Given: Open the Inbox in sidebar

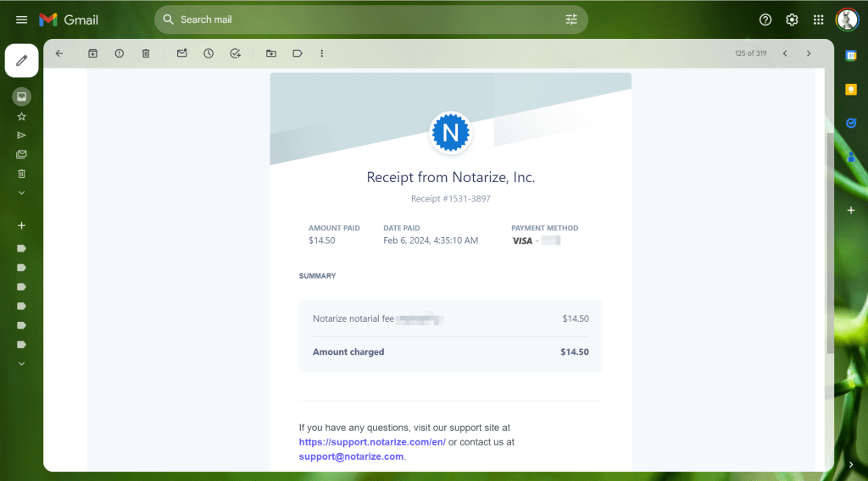Looking at the screenshot, I should click(x=21, y=97).
